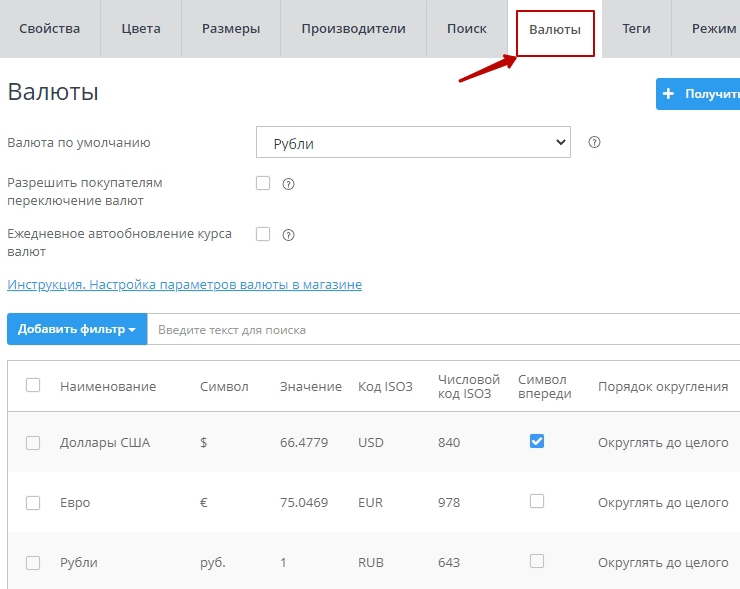The image size is (740, 589).
Task: Enable daily auto-update of currency rates
Action: pos(264,234)
